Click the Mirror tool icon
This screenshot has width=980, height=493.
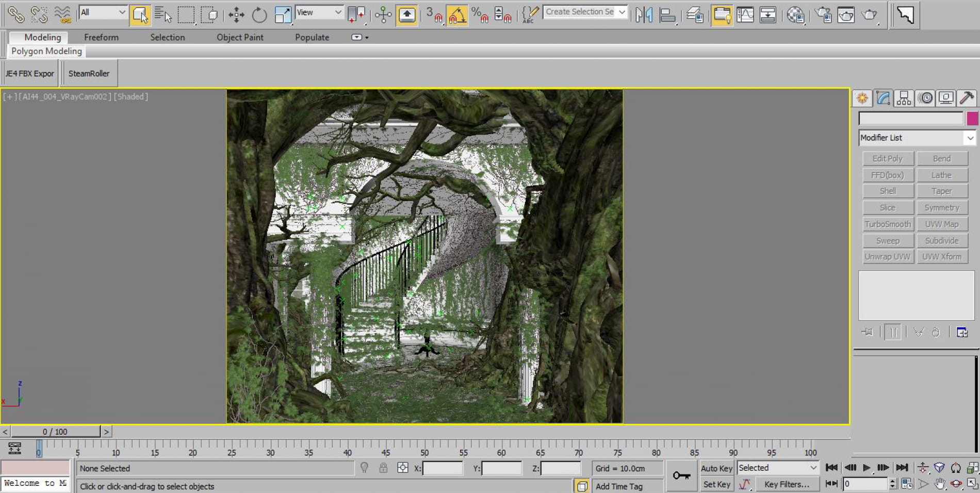(x=644, y=14)
